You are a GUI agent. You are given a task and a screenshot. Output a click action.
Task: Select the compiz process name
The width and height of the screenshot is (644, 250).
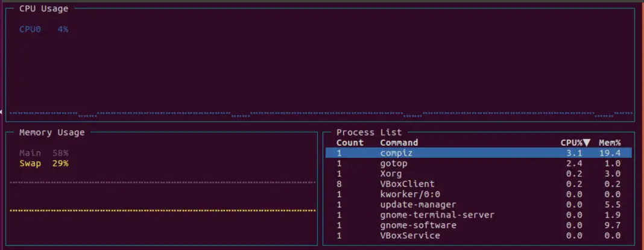[x=396, y=153]
